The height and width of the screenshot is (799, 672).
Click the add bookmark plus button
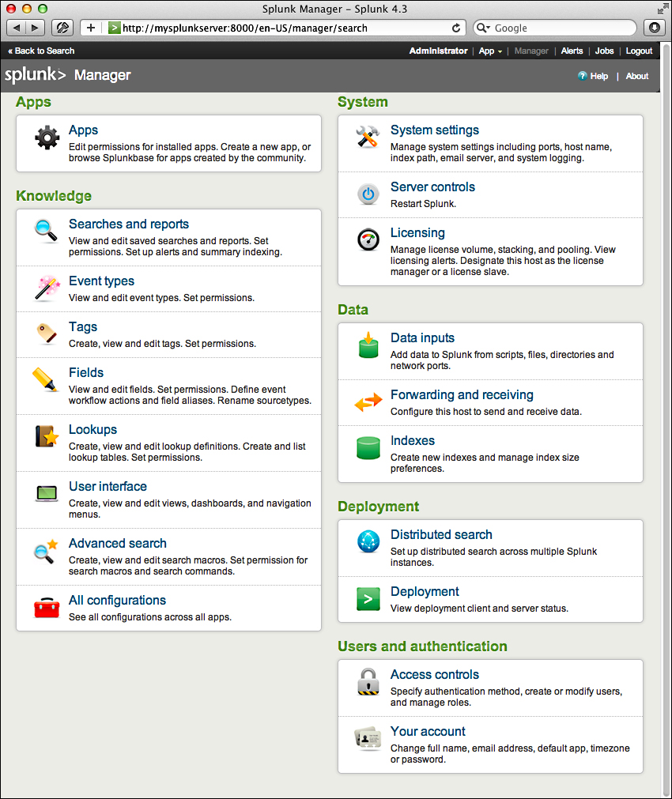tap(91, 28)
